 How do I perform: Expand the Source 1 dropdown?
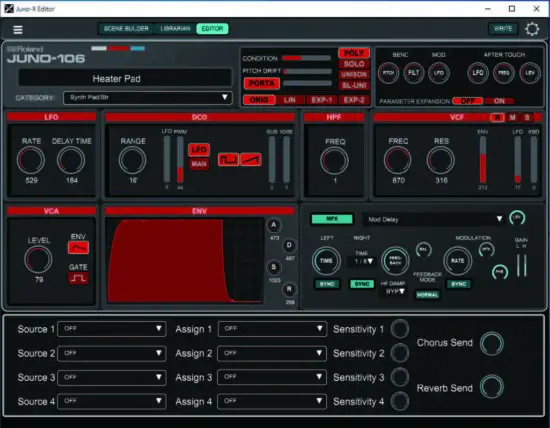tap(112, 329)
